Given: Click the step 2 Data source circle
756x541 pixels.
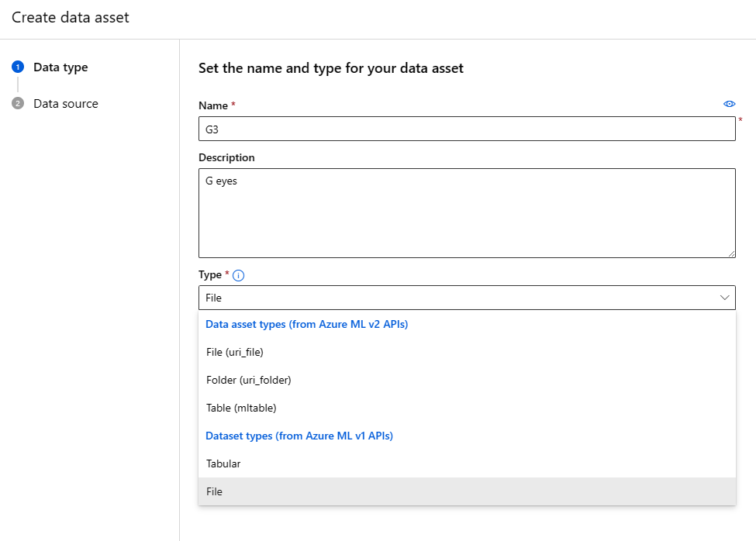Looking at the screenshot, I should [x=16, y=103].
